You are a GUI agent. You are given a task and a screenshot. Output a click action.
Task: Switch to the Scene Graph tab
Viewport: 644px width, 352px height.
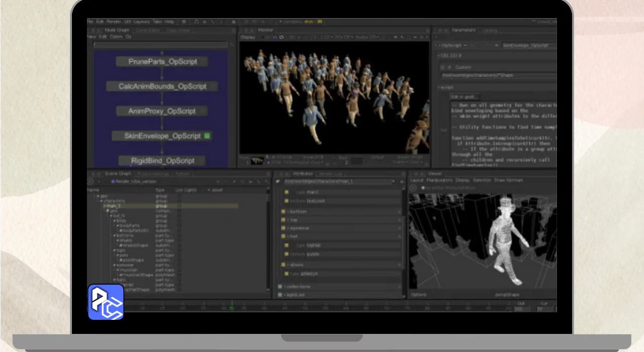(x=118, y=173)
